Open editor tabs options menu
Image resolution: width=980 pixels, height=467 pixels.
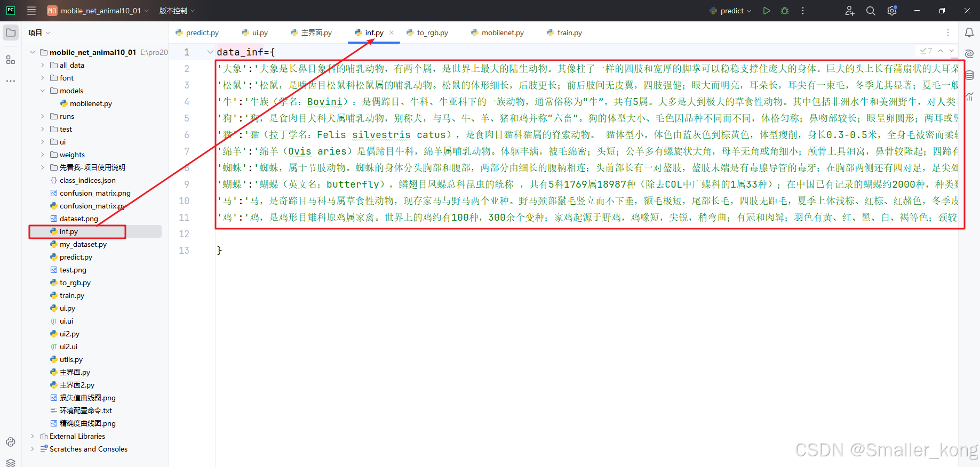pyautogui.click(x=948, y=33)
